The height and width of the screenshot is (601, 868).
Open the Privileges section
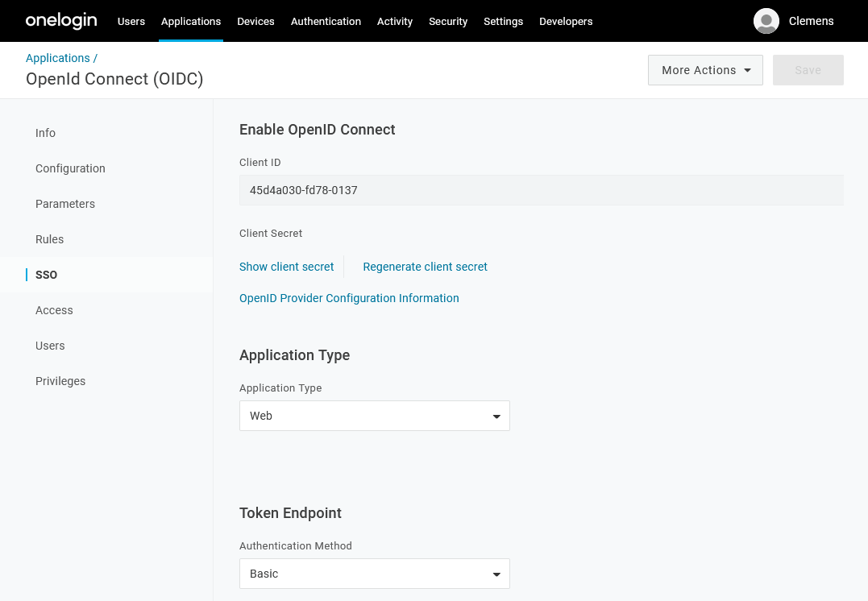pyautogui.click(x=60, y=381)
